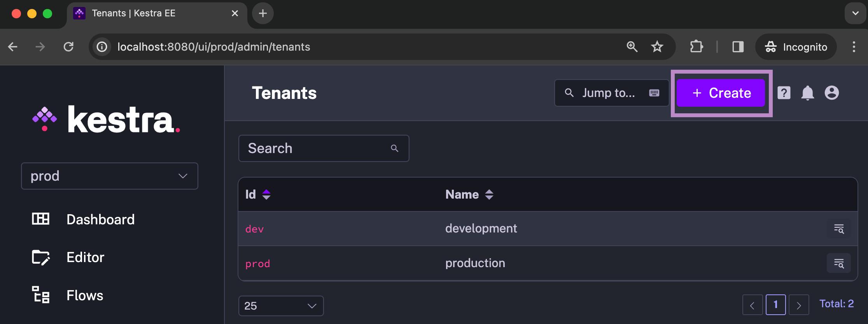
Task: Open the 25 page size dropdown
Action: (281, 306)
